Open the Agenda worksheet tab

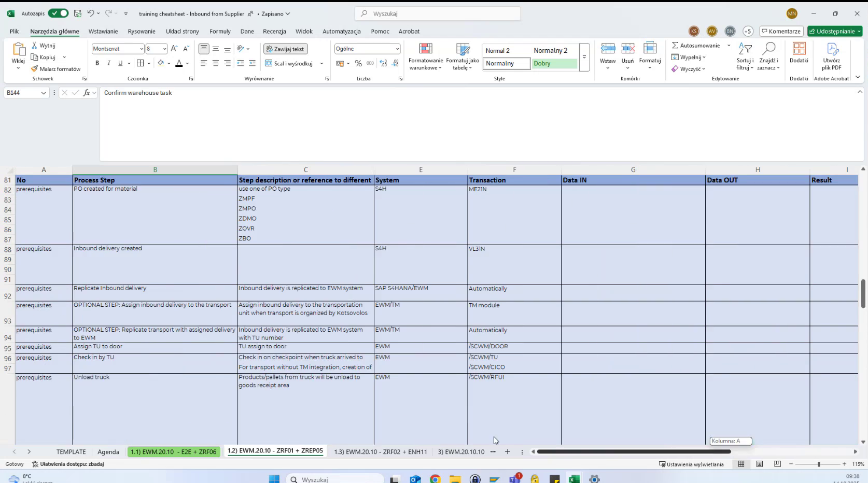click(x=108, y=451)
